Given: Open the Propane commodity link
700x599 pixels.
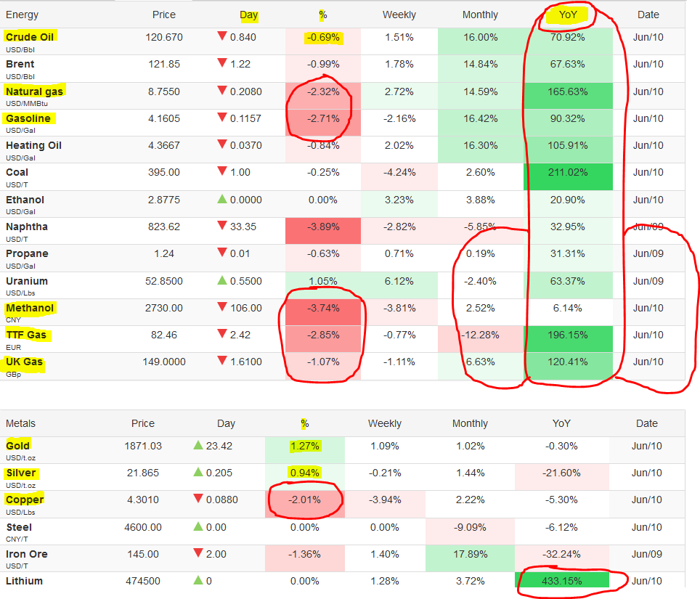Looking at the screenshot, I should point(27,253).
